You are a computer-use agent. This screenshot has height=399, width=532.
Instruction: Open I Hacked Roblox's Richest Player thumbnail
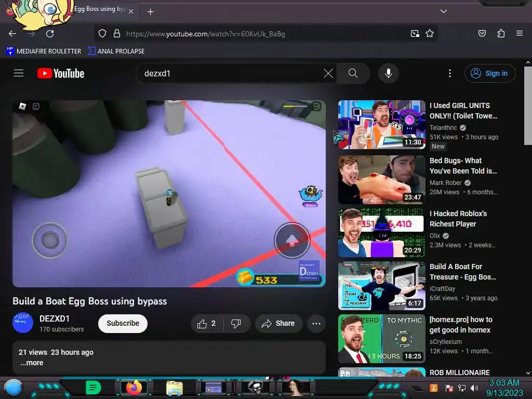(382, 233)
